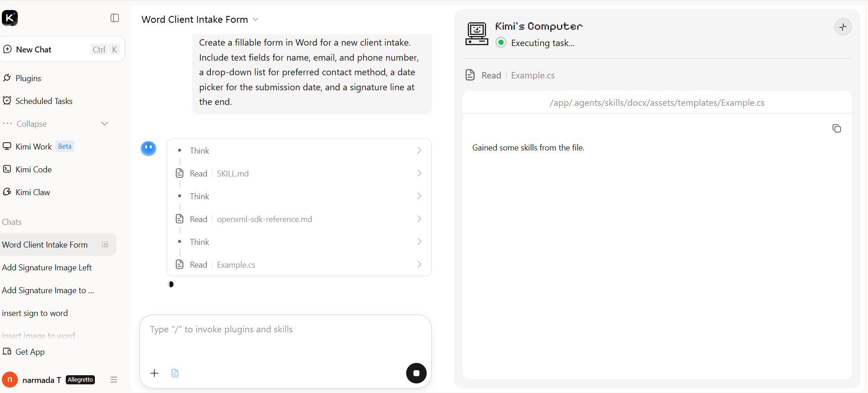Expand the Read Example.cs step
The image size is (868, 393).
point(299,265)
